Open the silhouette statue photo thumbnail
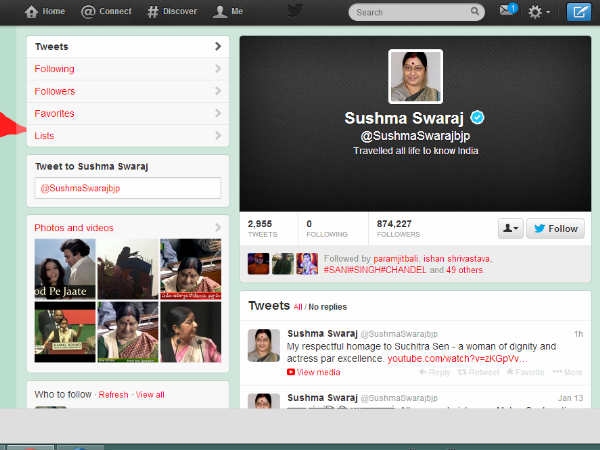Viewport: 600px width, 450px height. tap(128, 269)
